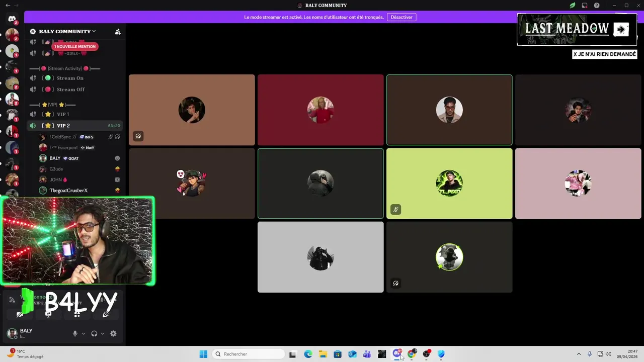Select the light gray participant tile
Viewport: 644px width, 362px height.
(x=320, y=257)
